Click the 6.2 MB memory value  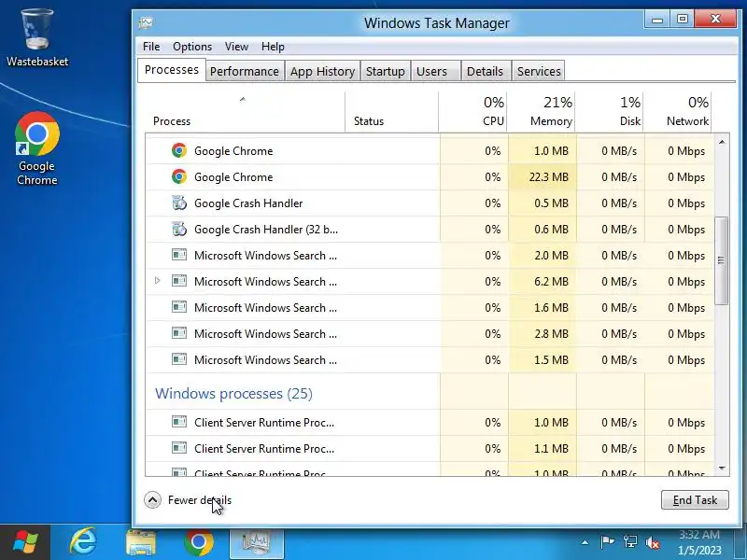(x=551, y=282)
